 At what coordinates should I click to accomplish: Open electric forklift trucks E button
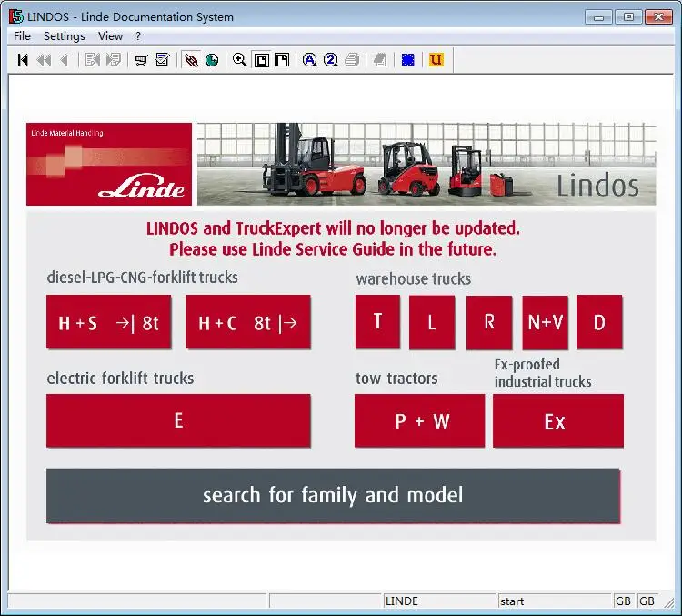[x=178, y=421]
